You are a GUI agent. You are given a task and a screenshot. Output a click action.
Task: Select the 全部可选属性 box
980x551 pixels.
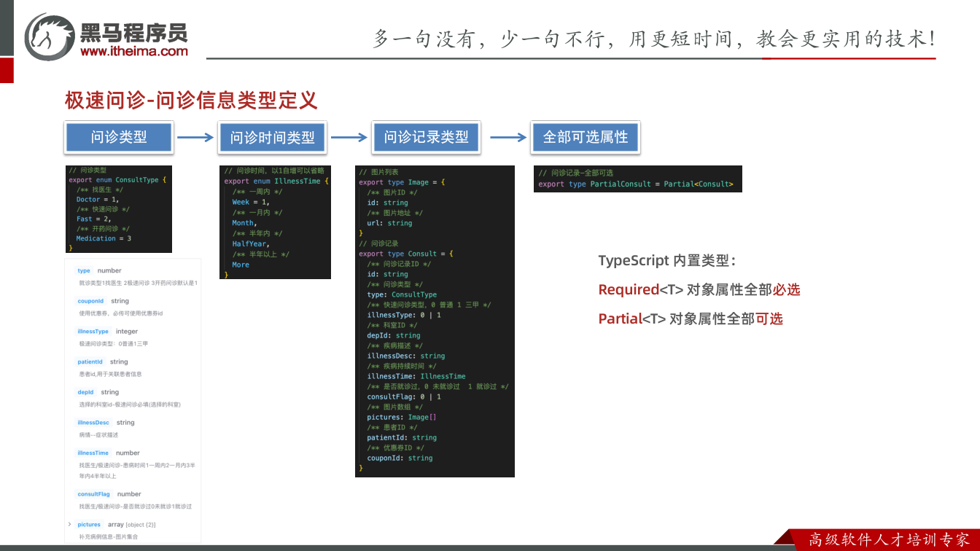[586, 137]
